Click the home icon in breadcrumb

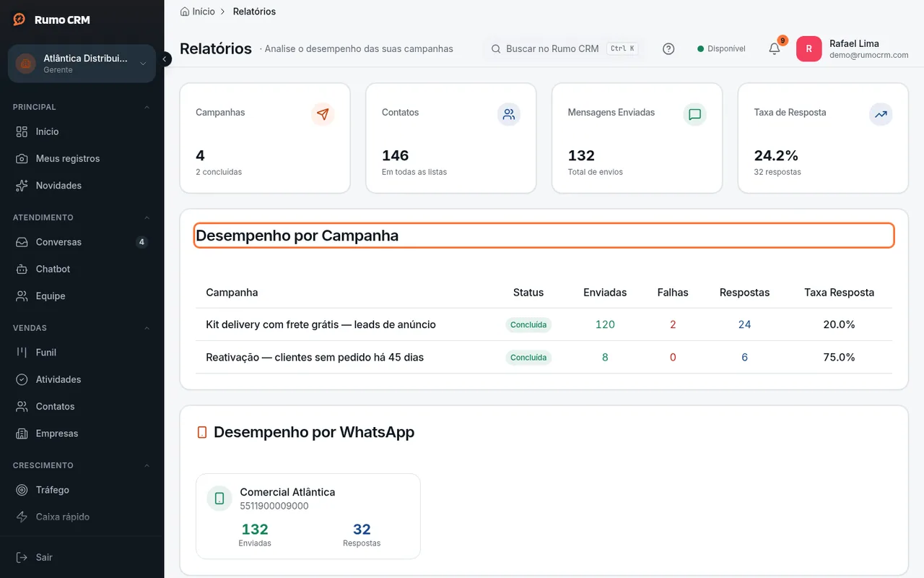click(185, 12)
